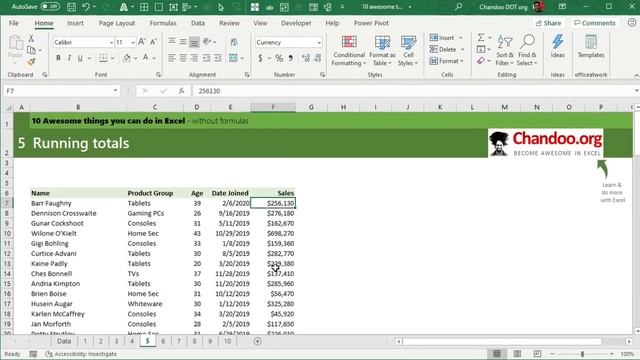Open the Conditional Formatting menu
The height and width of the screenshot is (360, 640).
[x=349, y=51]
